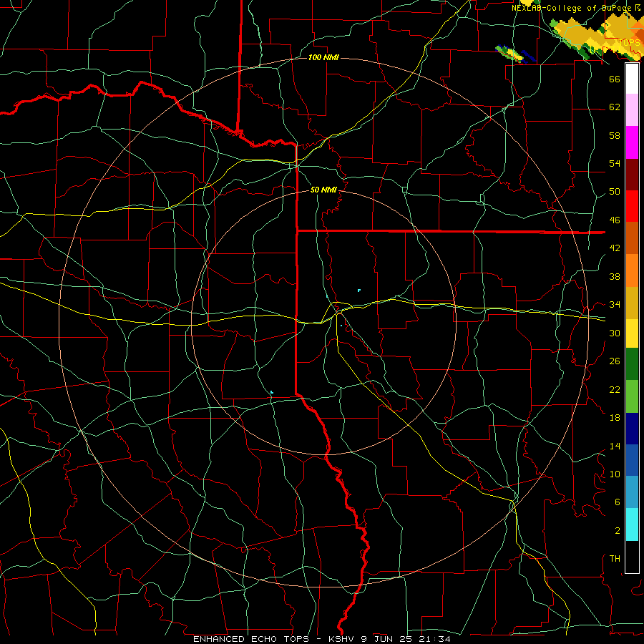Image resolution: width=644 pixels, height=644 pixels.
Task: Select the dark green legend block
Action: [x=632, y=364]
